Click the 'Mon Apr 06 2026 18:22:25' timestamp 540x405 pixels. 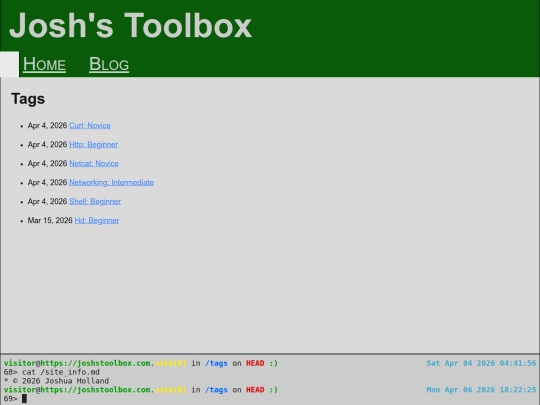click(481, 390)
